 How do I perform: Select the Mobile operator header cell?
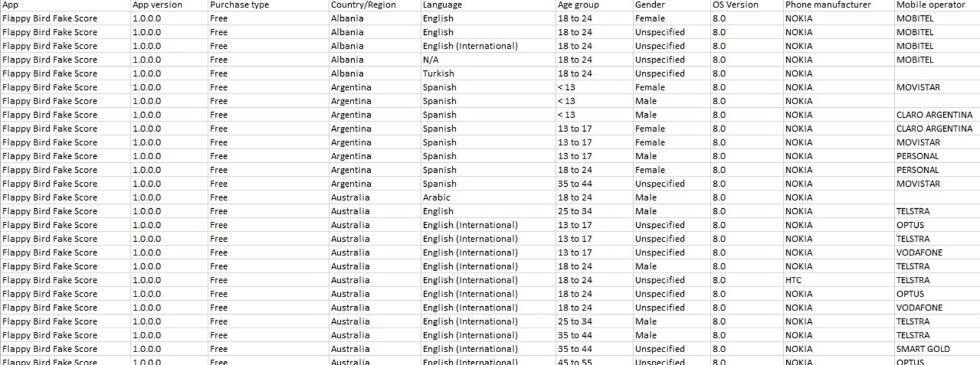[937, 5]
